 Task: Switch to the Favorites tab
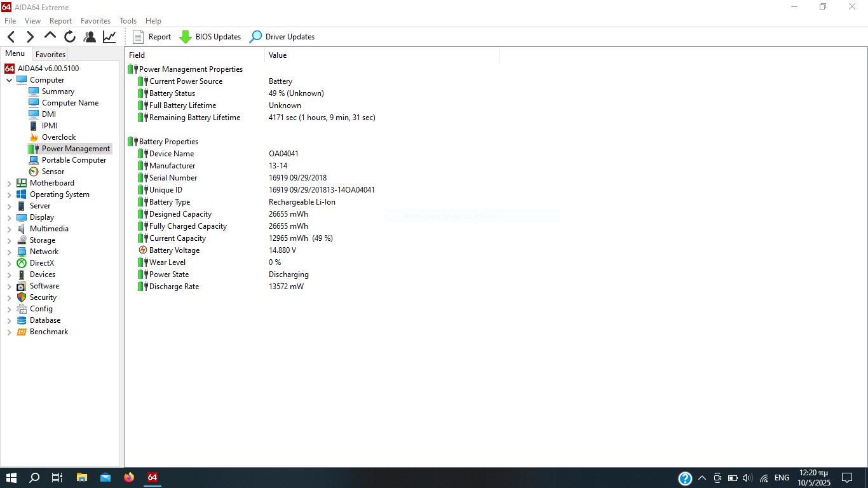click(50, 55)
